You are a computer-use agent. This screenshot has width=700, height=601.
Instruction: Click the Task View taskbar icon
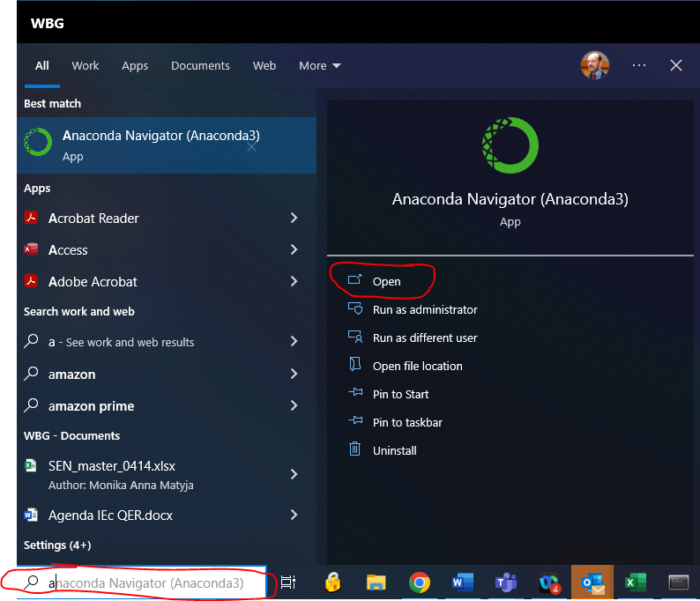pyautogui.click(x=288, y=582)
